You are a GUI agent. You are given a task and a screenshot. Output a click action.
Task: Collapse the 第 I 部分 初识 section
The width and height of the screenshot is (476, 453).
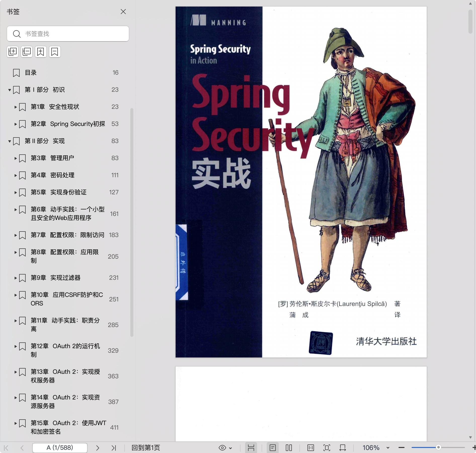tap(10, 90)
